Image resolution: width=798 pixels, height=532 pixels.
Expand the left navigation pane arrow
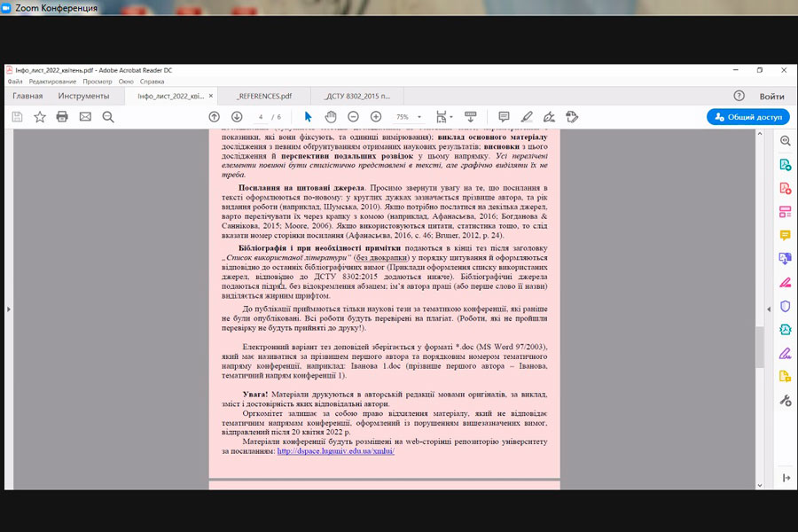coord(8,309)
